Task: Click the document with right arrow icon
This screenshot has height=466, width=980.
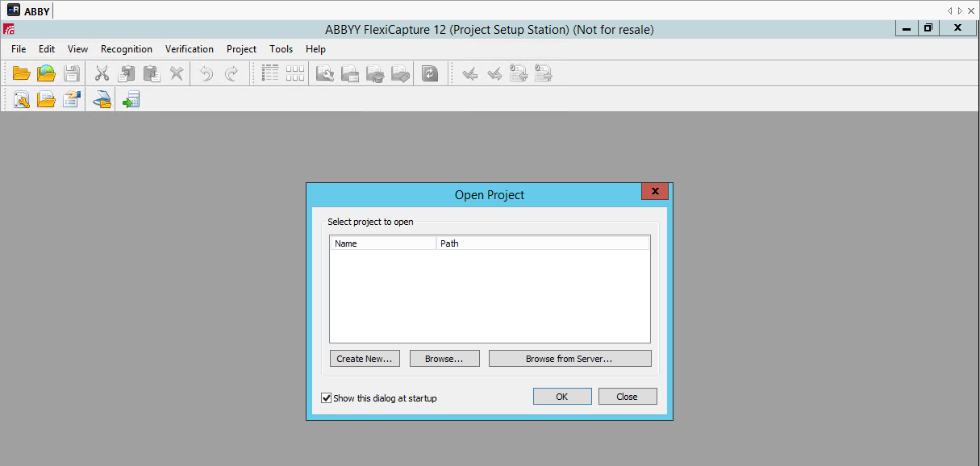Action: coord(544,74)
